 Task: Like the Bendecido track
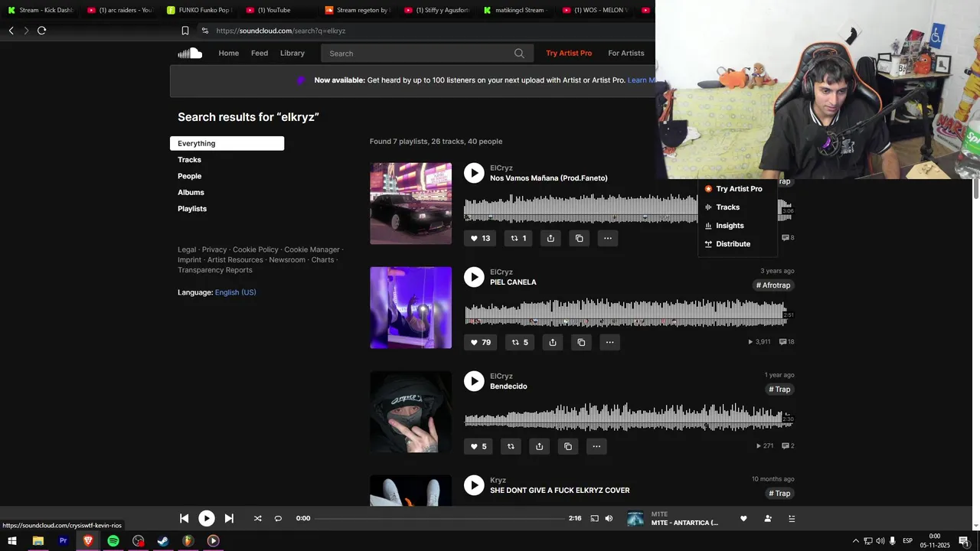(479, 446)
